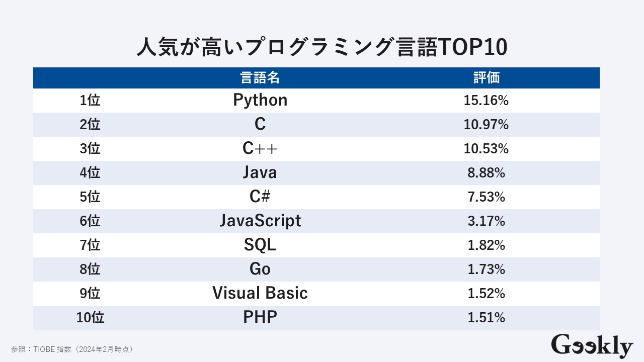The width and height of the screenshot is (644, 362).
Task: Click the 8.88% rating value
Action: point(486,173)
